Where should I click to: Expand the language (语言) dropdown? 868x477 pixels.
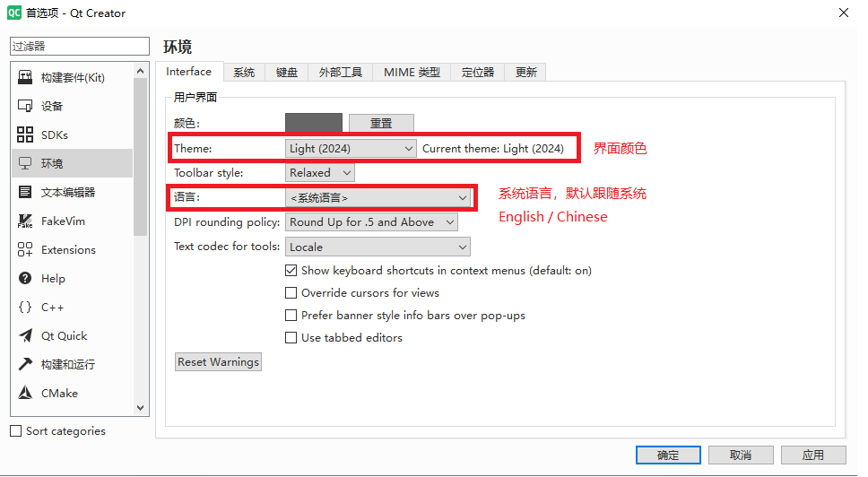pos(378,198)
